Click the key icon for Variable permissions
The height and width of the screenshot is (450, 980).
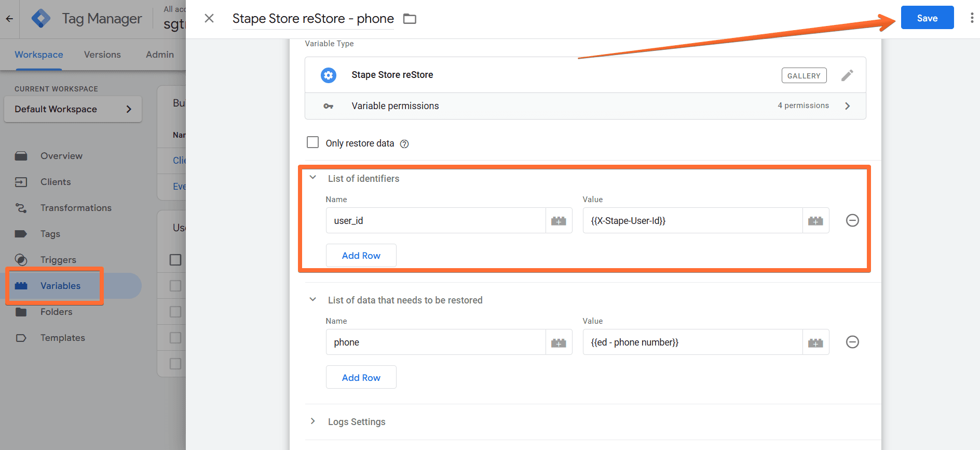pos(329,106)
